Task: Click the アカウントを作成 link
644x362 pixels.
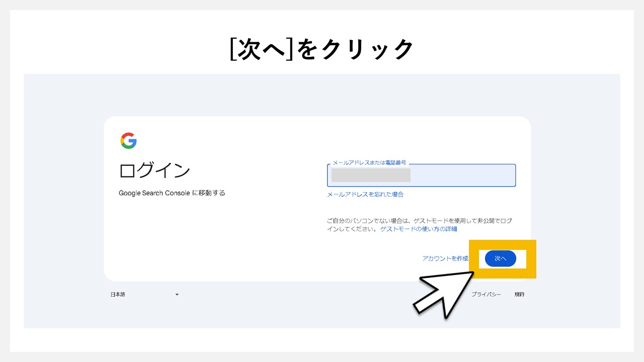Action: click(445, 258)
